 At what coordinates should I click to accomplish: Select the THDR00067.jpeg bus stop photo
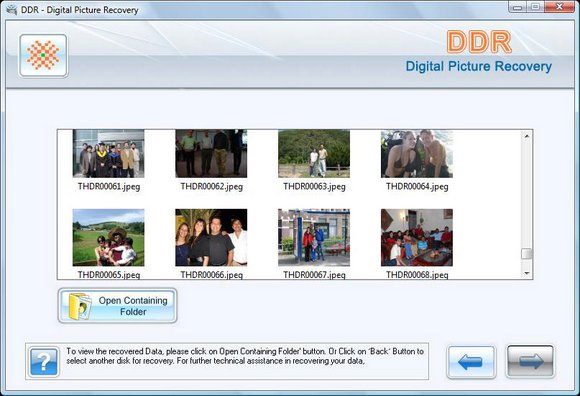(314, 237)
